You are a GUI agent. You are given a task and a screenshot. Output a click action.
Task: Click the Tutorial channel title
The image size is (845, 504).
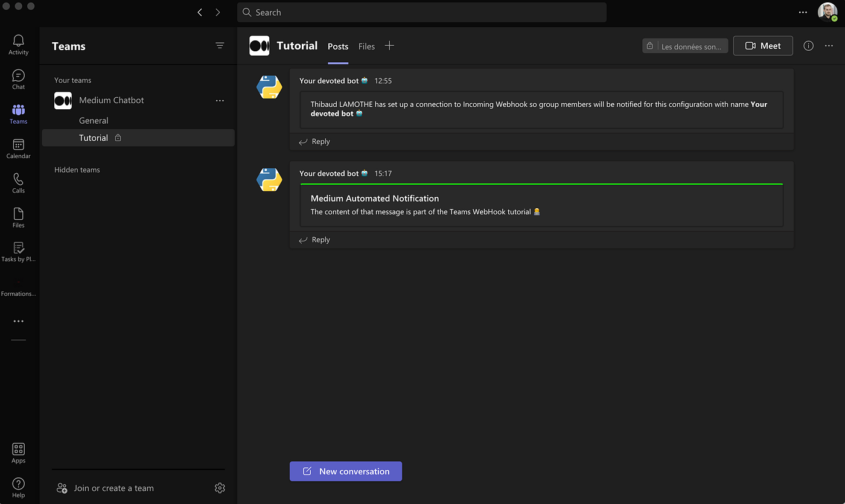pos(297,46)
